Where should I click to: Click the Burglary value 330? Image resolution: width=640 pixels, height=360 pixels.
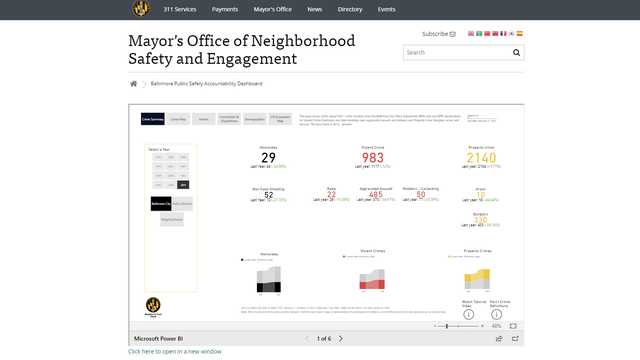(x=481, y=220)
